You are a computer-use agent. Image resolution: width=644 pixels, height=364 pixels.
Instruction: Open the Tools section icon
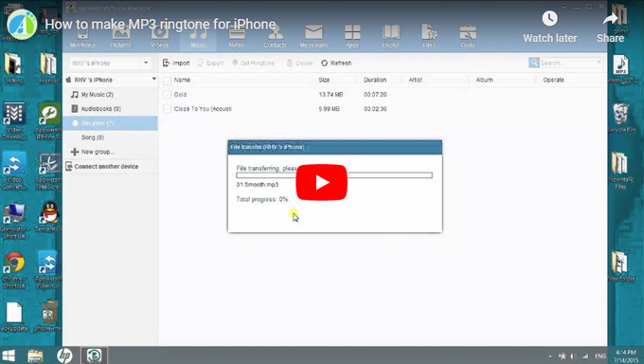468,32
